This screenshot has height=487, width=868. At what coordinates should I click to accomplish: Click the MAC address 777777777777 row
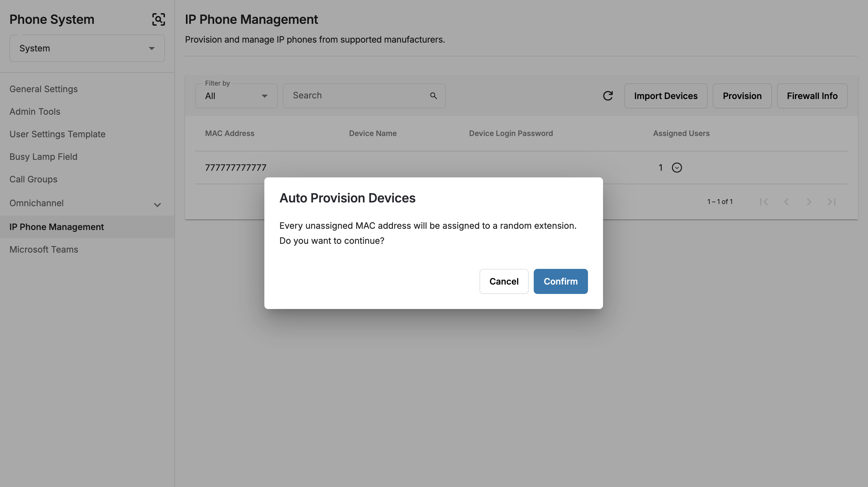521,168
